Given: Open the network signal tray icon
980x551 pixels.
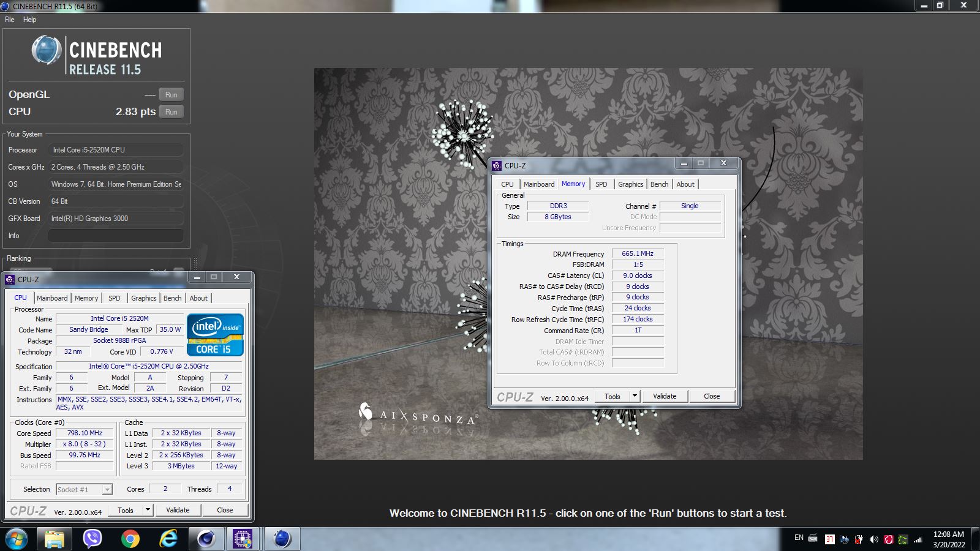Looking at the screenshot, I should click(x=918, y=539).
